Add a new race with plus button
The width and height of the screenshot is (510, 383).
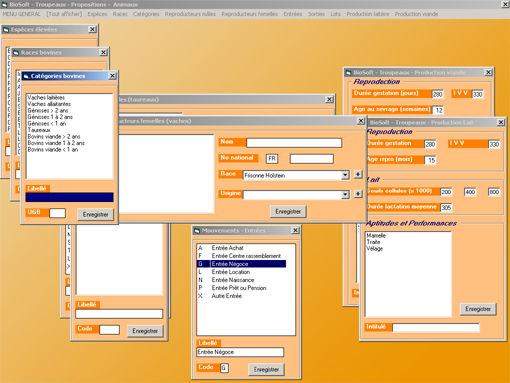[358, 174]
